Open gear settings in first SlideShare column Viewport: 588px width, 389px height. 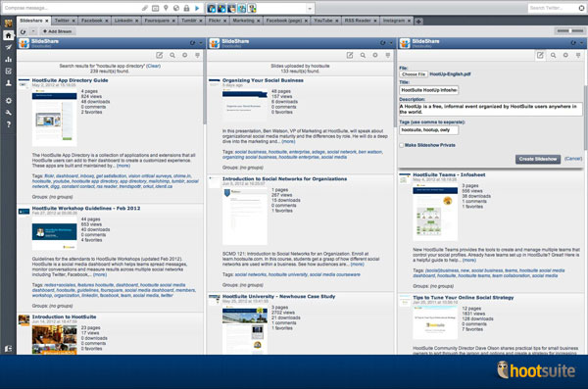[185, 55]
